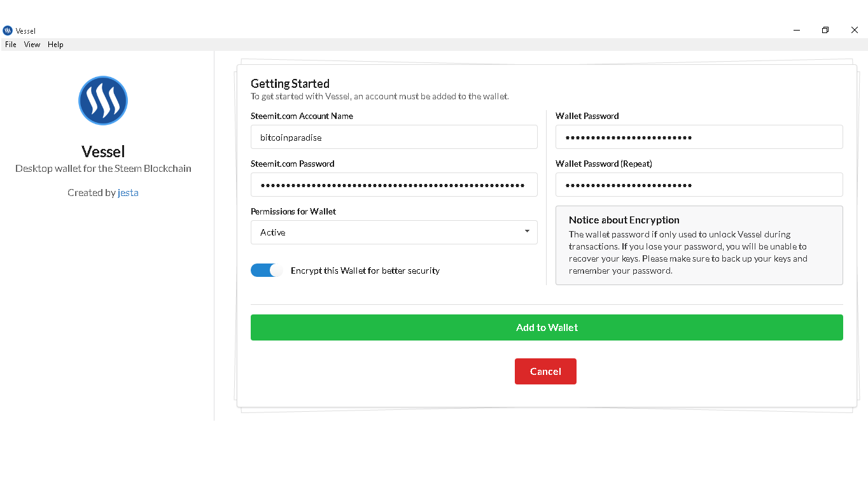The image size is (868, 499).
Task: Click the Vessel title text in sidebar
Action: (x=103, y=151)
